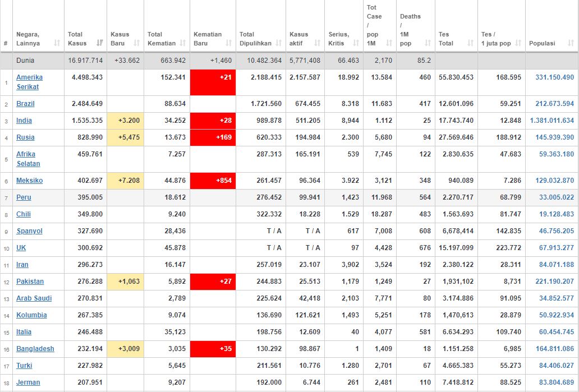Screen dimensions: 579x392
Task: Sort by Kematian Baru column arrows
Action: (x=228, y=43)
